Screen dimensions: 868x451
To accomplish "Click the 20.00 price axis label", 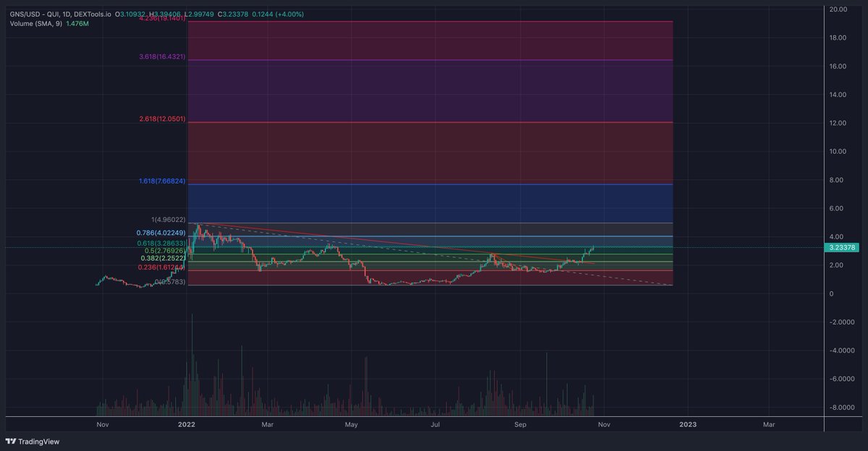I will pos(839,9).
